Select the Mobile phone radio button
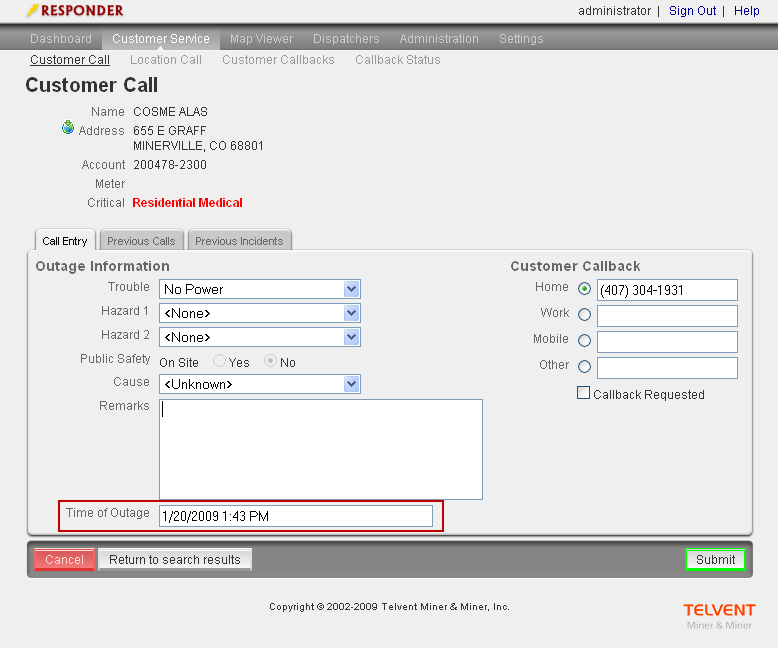 585,341
